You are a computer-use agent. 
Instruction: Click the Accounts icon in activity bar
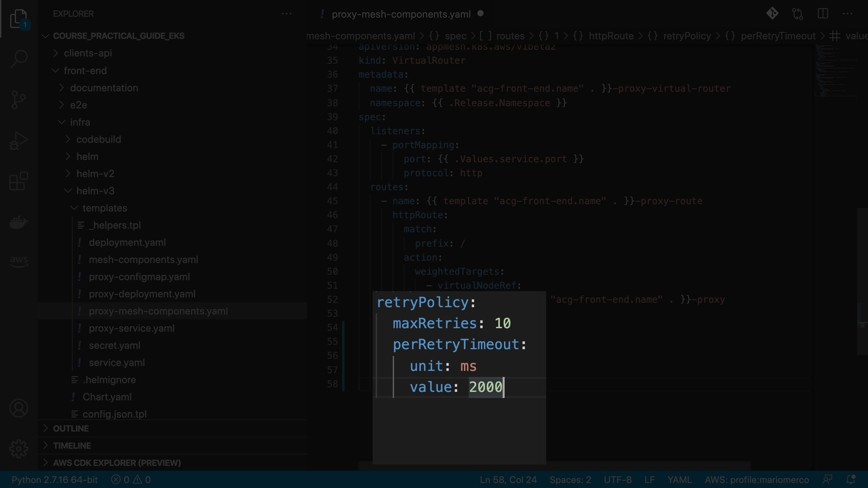[x=19, y=408]
